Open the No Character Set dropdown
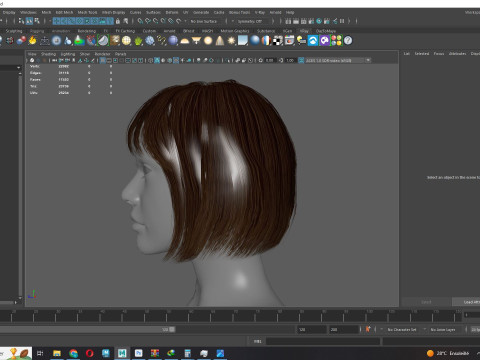 402,329
